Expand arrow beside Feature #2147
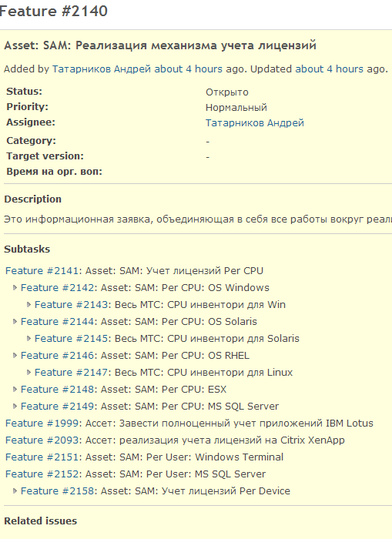 point(29,372)
